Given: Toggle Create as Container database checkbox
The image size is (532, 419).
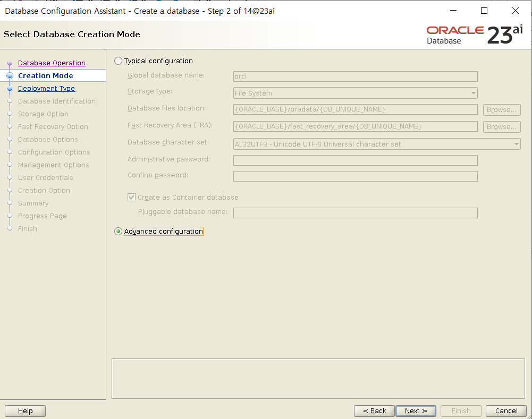Looking at the screenshot, I should click(x=131, y=198).
